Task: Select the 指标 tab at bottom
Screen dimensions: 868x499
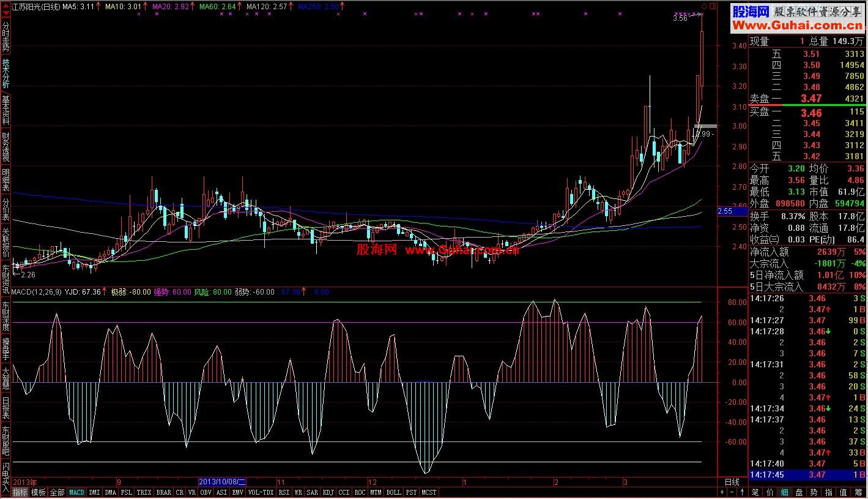Action: pos(20,492)
